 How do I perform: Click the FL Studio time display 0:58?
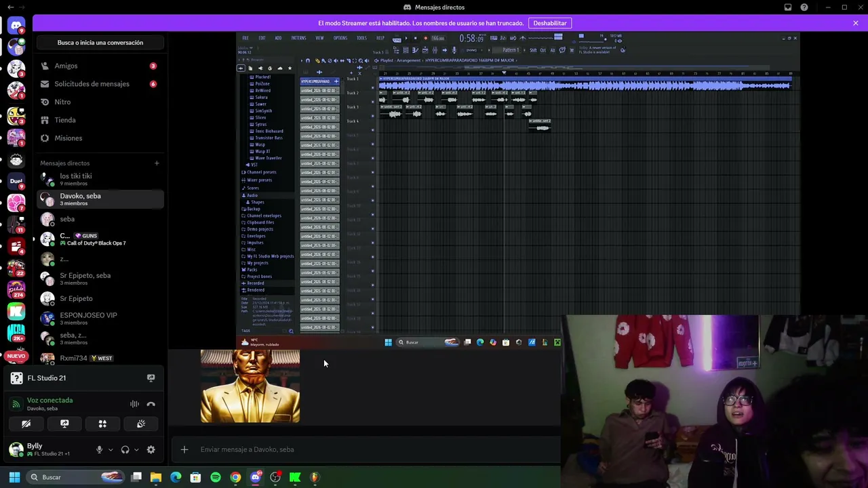click(x=471, y=39)
